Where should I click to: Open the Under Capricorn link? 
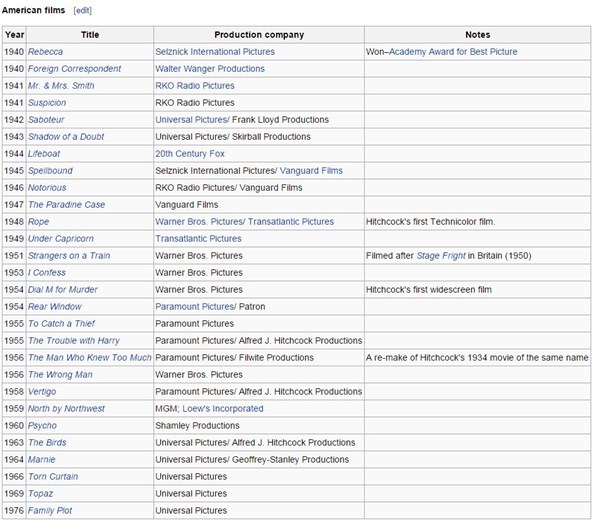60,239
